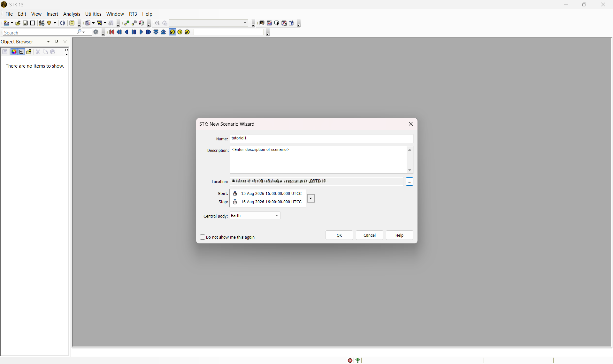Image resolution: width=613 pixels, height=364 pixels.
Task: Click the DM data manager toolbar icon
Action: click(x=262, y=23)
